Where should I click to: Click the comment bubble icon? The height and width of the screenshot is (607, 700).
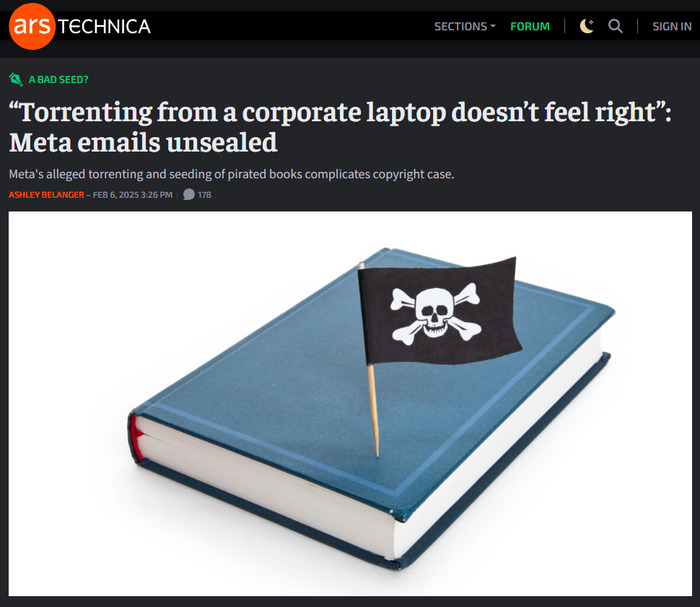pos(189,194)
